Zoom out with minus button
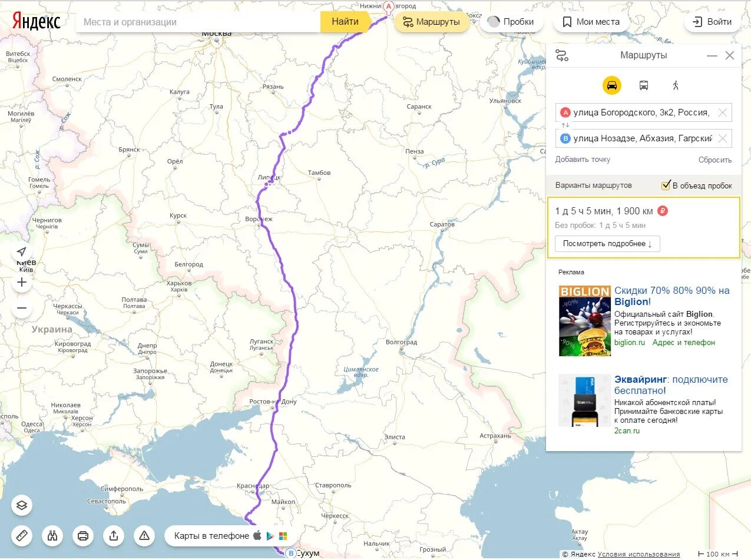Image resolution: width=751 pixels, height=560 pixels. 22,308
